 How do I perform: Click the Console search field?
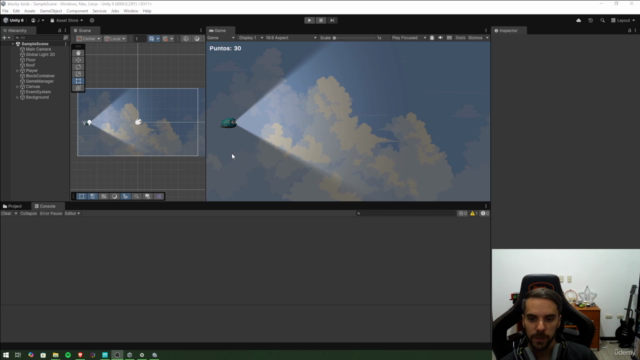coord(405,213)
